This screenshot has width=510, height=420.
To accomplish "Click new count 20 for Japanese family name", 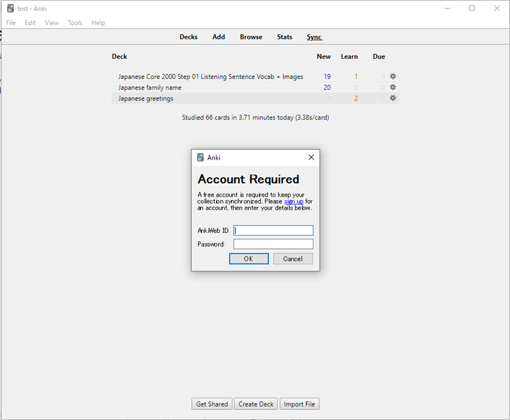I will point(327,87).
